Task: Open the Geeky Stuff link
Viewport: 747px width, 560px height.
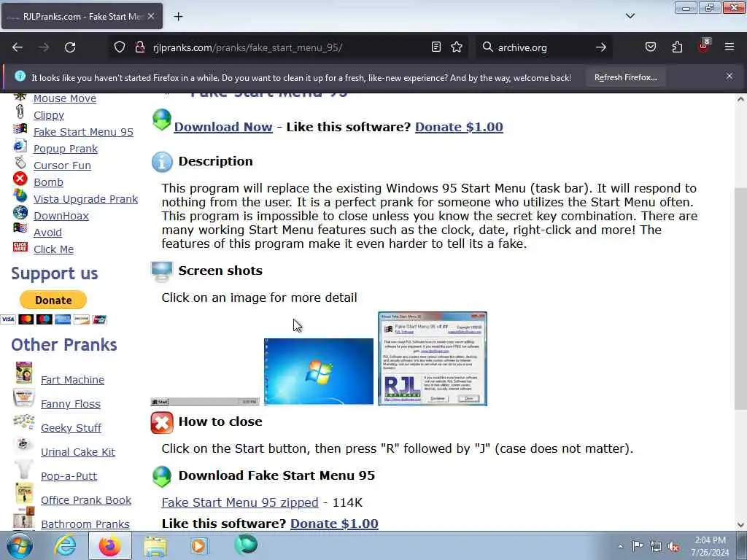Action: coord(71,428)
